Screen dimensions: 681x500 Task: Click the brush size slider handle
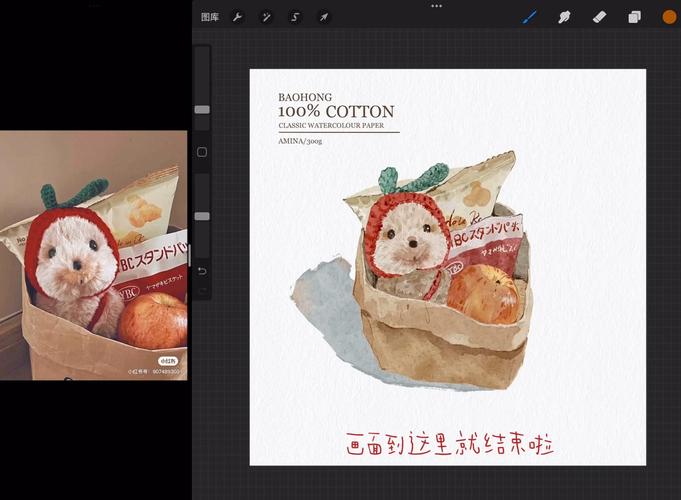coord(202,109)
